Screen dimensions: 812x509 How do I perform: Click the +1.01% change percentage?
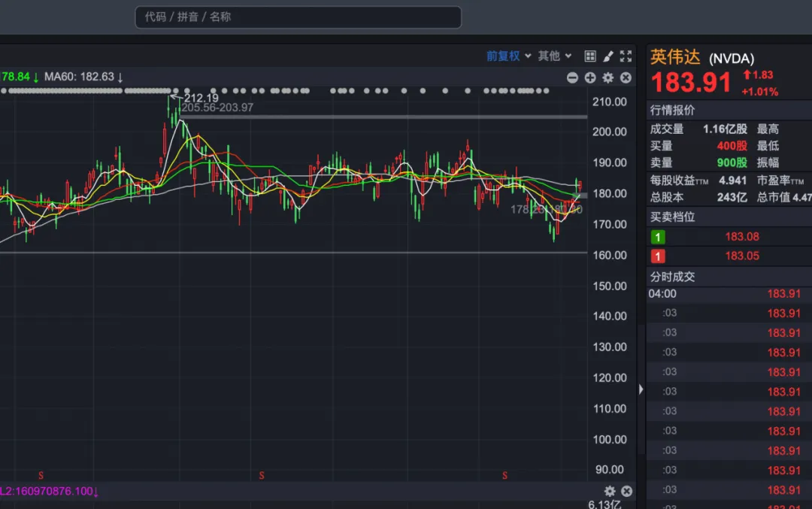click(759, 92)
